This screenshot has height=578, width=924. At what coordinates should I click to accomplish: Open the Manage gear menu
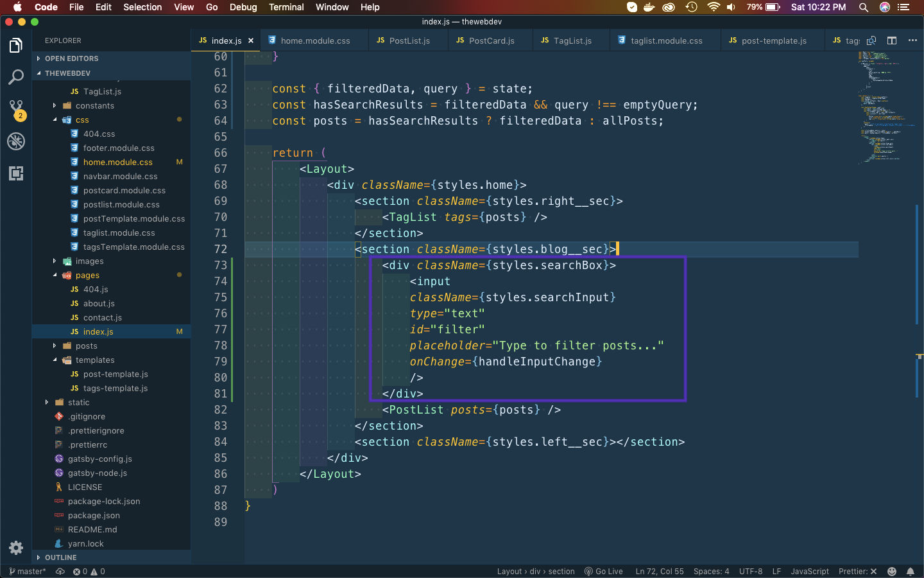click(16, 547)
